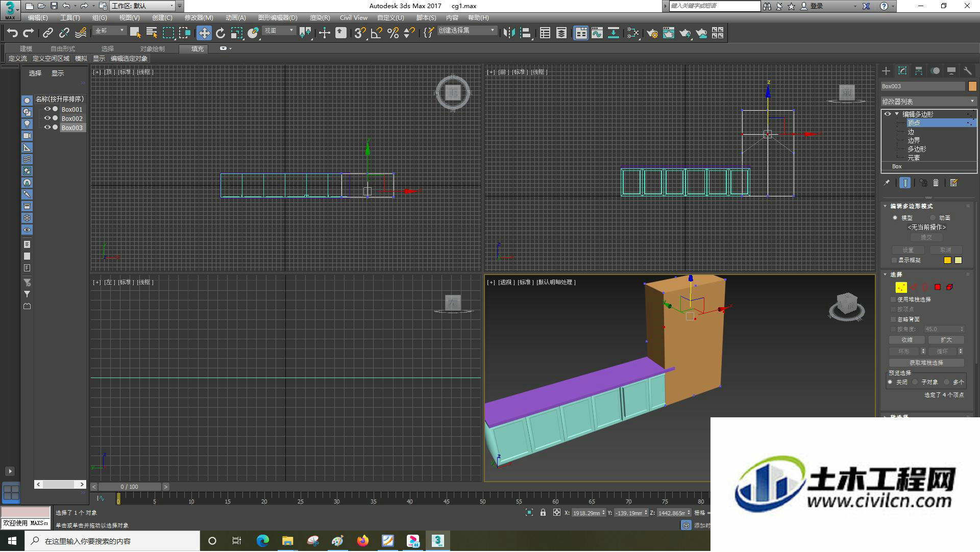
Task: Enable the 忽略背面 checkbox
Action: click(x=893, y=319)
